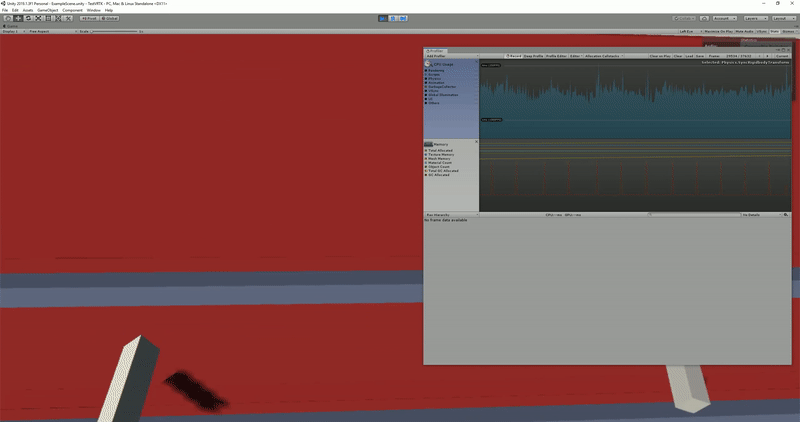
Task: Open the Layers dropdown
Action: [756, 18]
